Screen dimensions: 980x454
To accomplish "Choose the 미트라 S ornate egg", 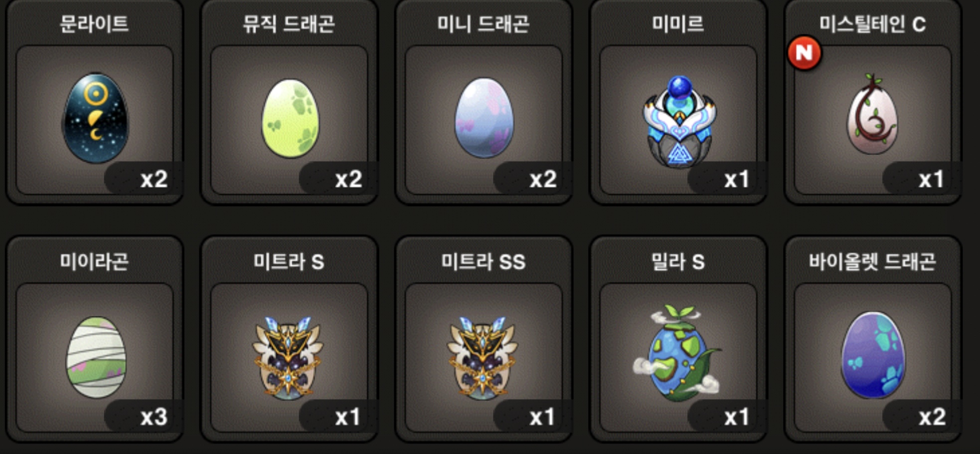I will (x=289, y=357).
